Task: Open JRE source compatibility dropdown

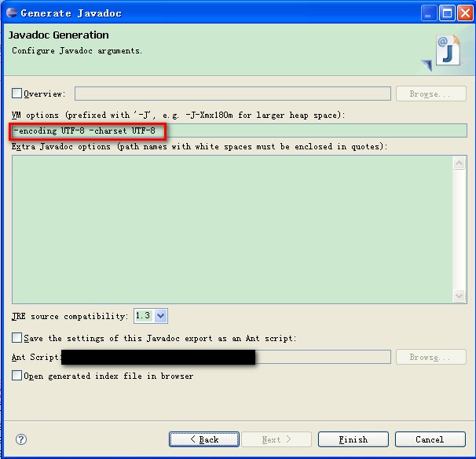Action: coord(160,316)
